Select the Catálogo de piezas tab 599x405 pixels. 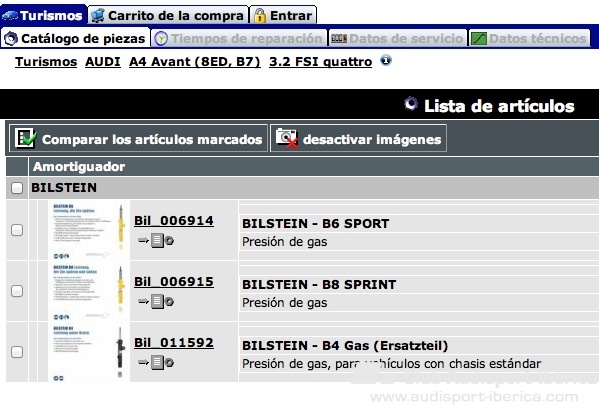click(x=76, y=38)
